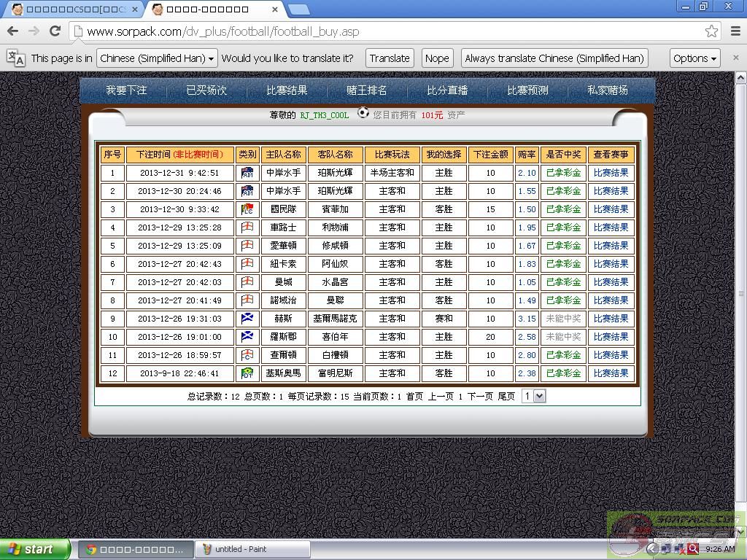Open the 比赛结果 link in row 12
747x560 pixels.
[611, 373]
